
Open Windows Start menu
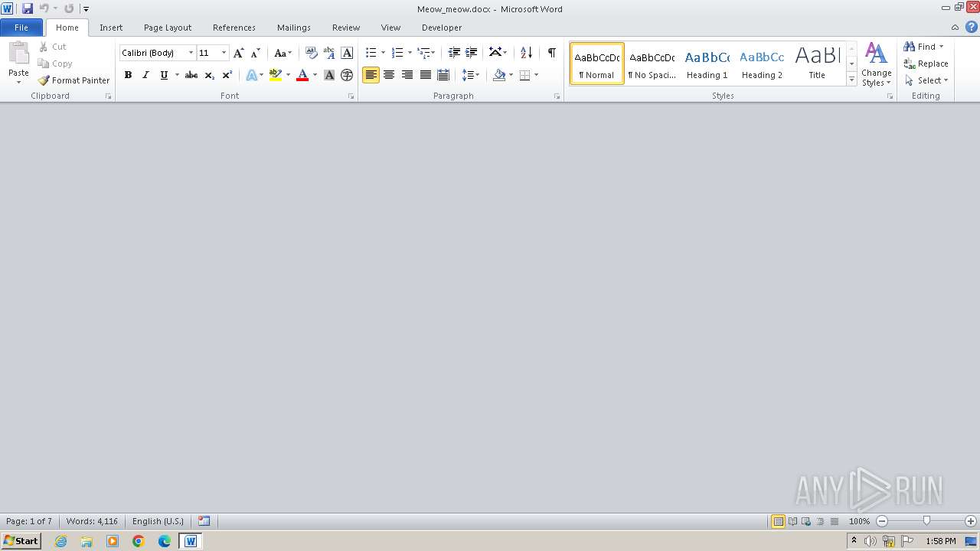coord(21,540)
